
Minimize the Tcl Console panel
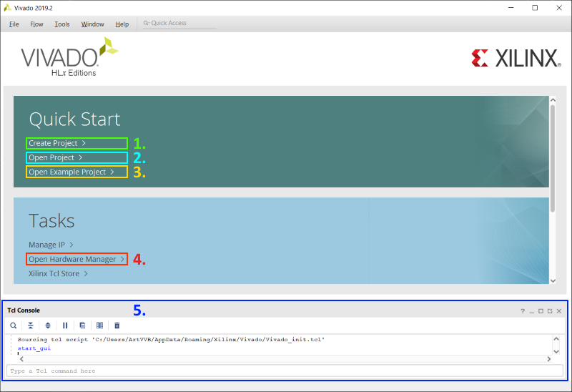532,311
